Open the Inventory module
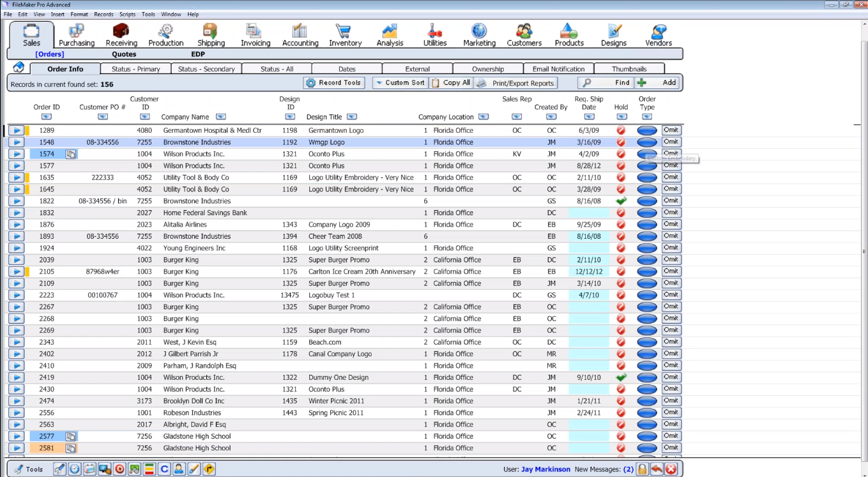 coord(345,34)
